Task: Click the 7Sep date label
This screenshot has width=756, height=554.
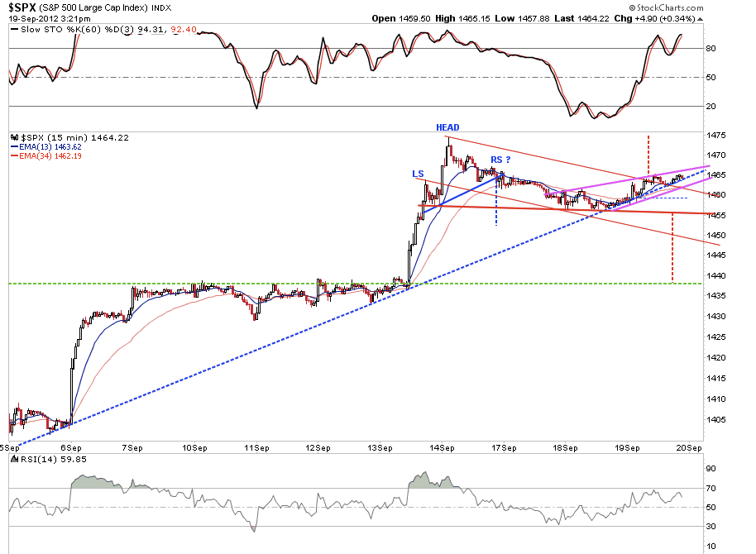Action: coord(132,448)
